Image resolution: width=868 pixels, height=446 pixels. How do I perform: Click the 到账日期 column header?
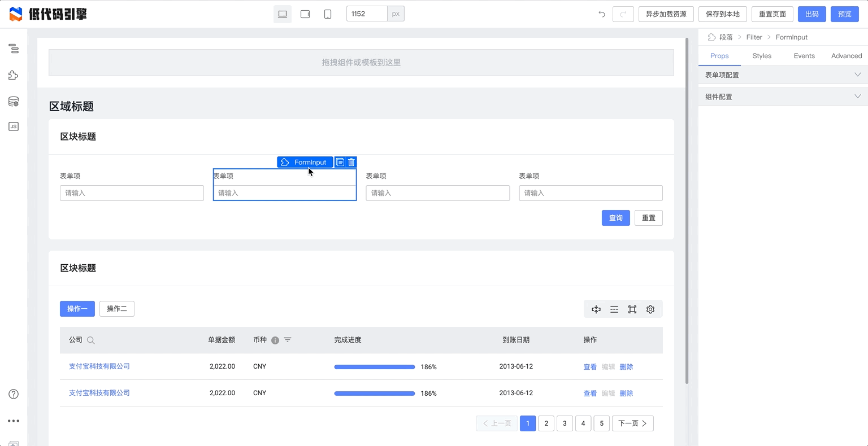point(516,340)
